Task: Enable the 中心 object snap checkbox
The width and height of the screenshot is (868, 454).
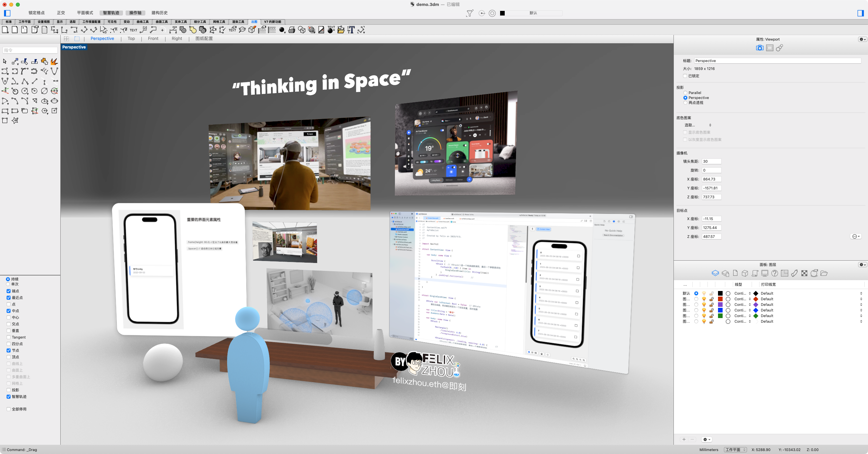Action: [9, 317]
